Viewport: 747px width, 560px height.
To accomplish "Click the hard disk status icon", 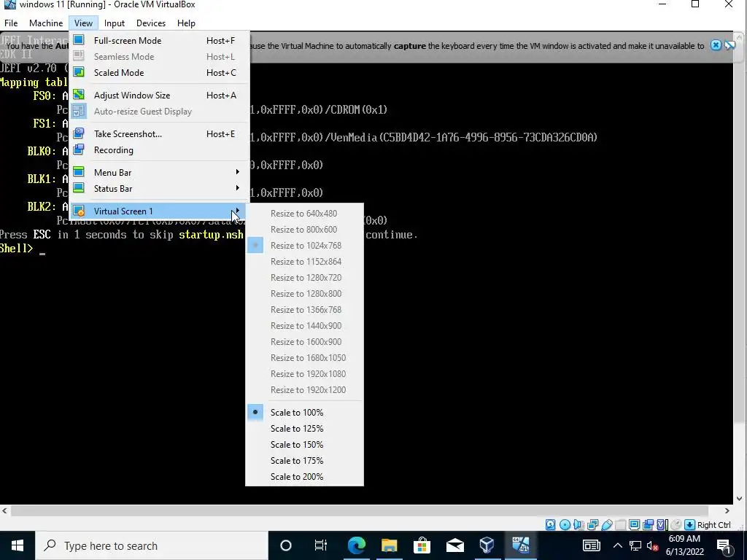I will (550, 525).
